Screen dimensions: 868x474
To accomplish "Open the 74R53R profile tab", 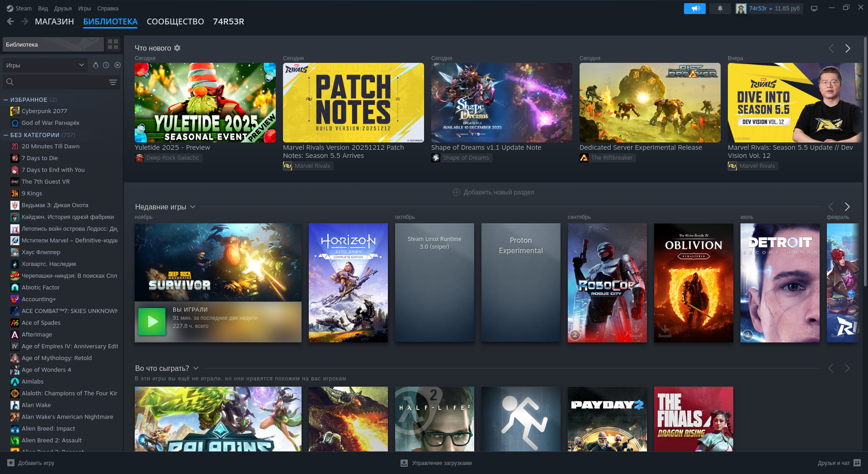I will 228,22.
